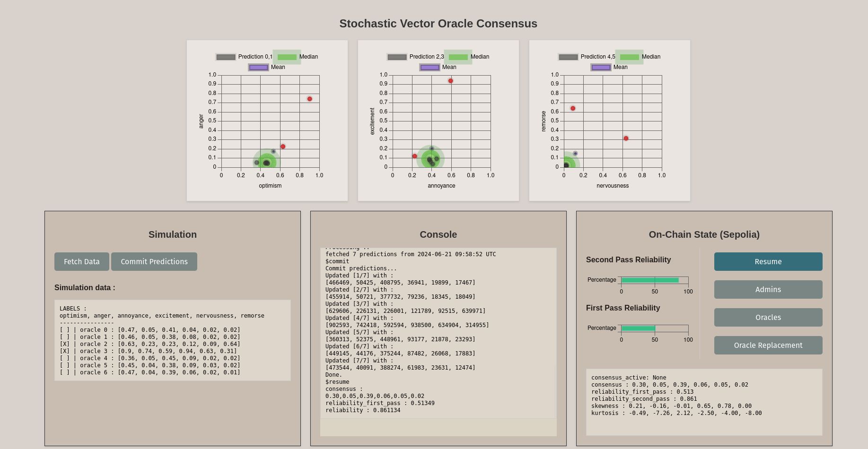Viewport: 868px width, 449px height.
Task: Click the oracle 0 data row
Action: click(x=150, y=330)
